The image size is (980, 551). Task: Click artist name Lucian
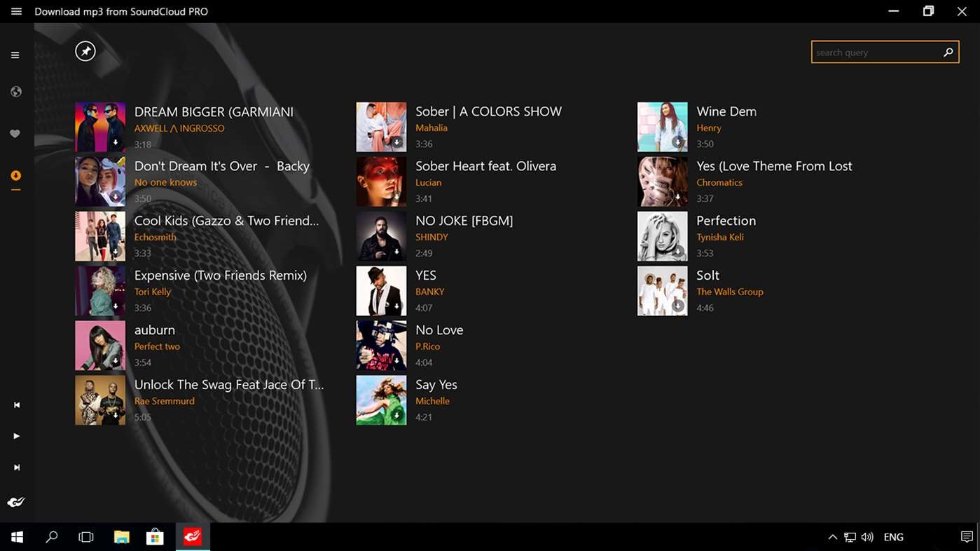(x=429, y=182)
